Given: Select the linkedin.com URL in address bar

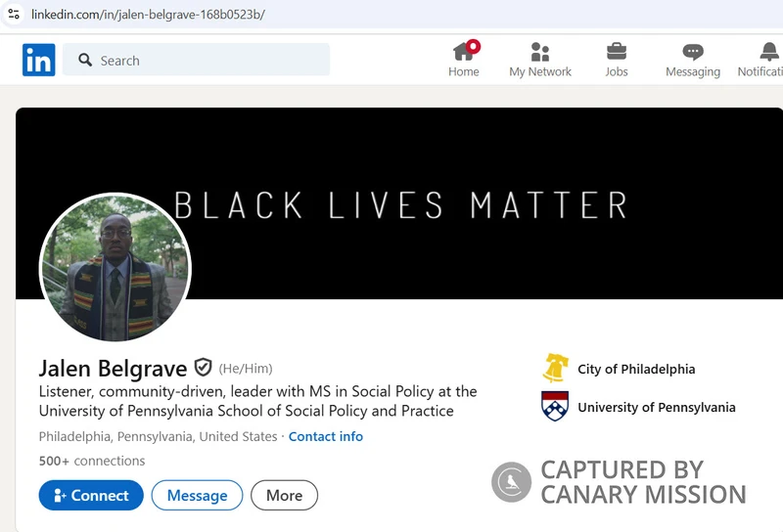Looking at the screenshot, I should pyautogui.click(x=148, y=15).
